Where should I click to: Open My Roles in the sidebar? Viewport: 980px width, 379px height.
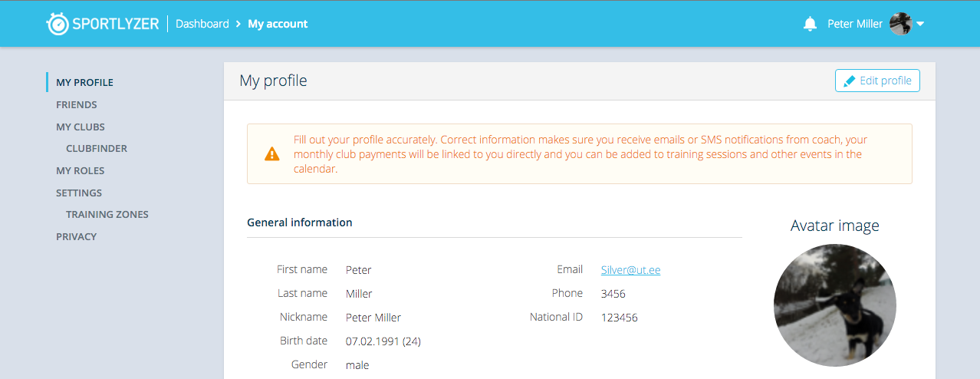pyautogui.click(x=81, y=170)
